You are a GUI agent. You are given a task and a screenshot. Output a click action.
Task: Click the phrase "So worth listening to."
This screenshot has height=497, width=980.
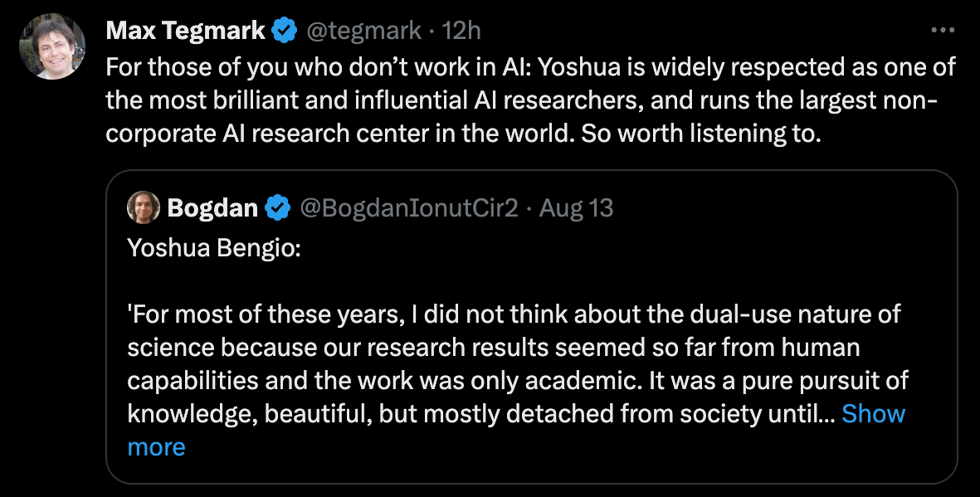point(700,133)
